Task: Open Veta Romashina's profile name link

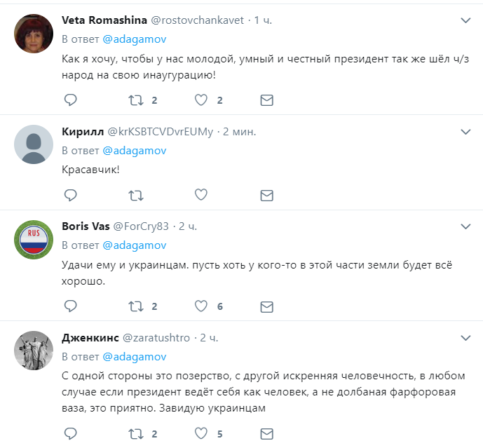Action: (104, 20)
